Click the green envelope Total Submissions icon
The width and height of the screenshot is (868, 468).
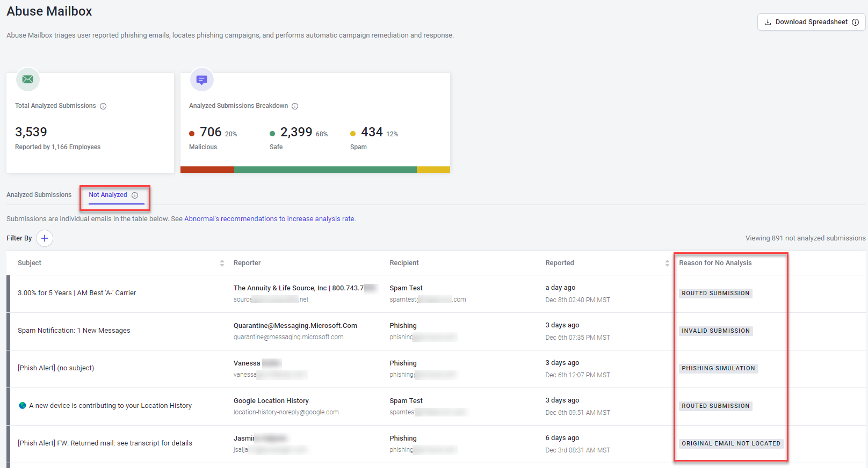[28, 79]
